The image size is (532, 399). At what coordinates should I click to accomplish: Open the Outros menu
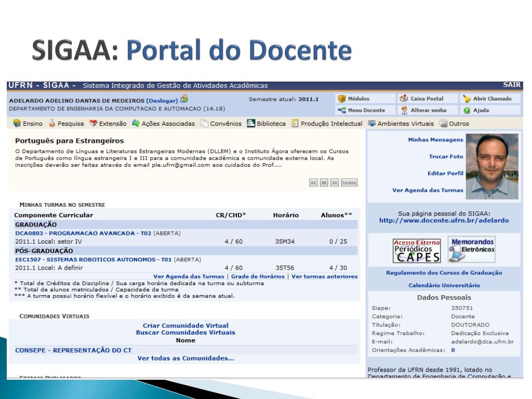[x=459, y=124]
